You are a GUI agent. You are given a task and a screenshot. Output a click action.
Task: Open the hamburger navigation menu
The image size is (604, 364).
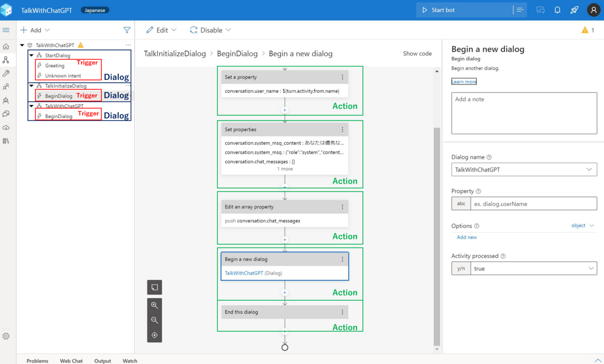pos(6,30)
